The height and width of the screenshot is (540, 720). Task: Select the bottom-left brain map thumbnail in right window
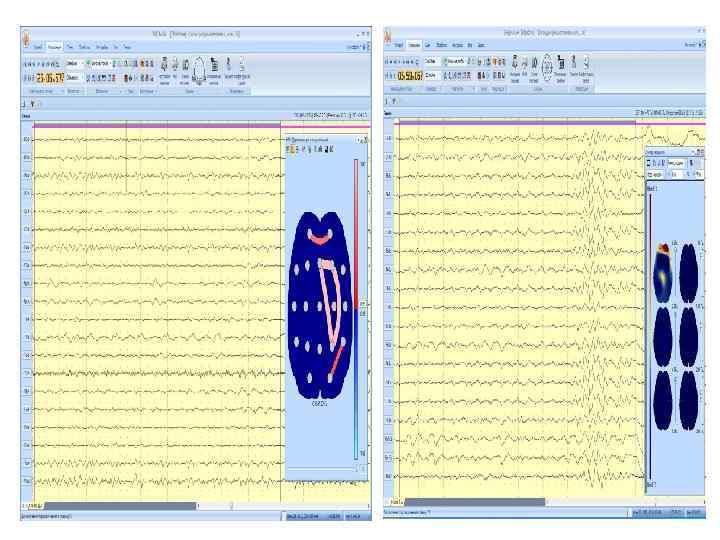(662, 400)
